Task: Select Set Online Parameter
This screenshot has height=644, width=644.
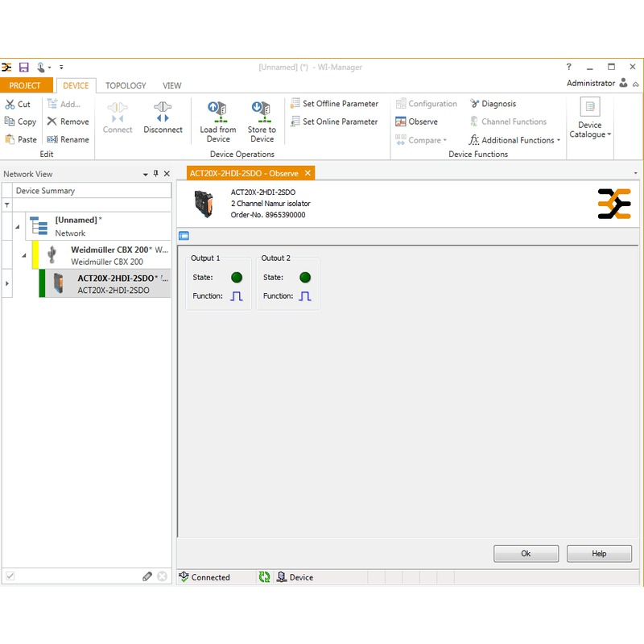Action: click(334, 122)
